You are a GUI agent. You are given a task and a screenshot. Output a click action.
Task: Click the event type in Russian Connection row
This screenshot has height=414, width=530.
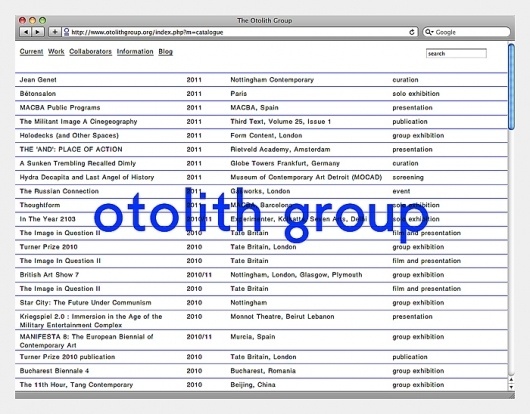coord(401,191)
